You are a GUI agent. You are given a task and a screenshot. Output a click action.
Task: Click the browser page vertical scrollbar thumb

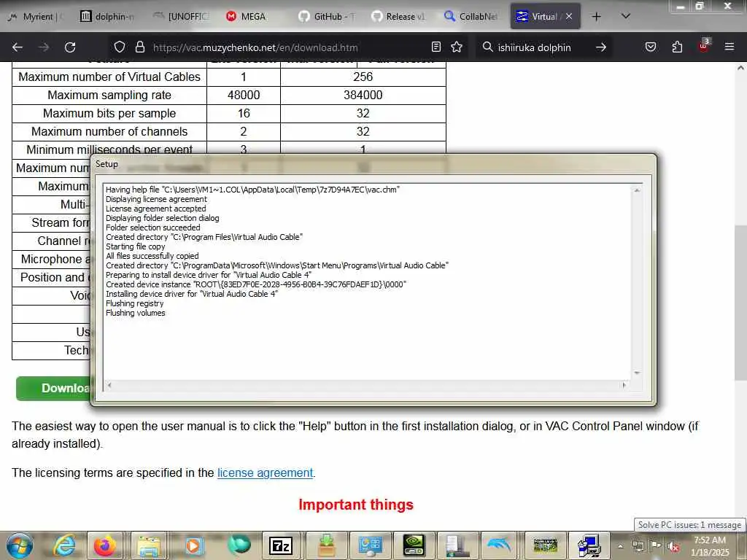pyautogui.click(x=740, y=302)
